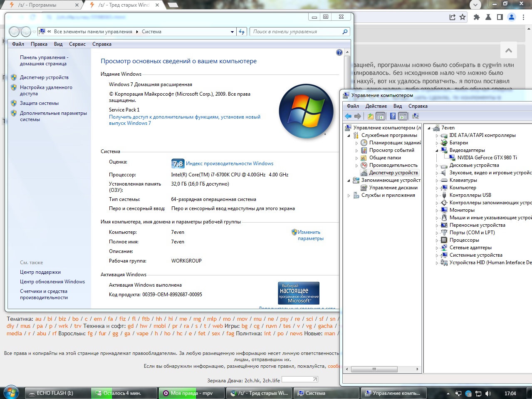Screen dimensions: 532x399
Task: Expand Службы и приложения tree node
Action: click(x=349, y=196)
